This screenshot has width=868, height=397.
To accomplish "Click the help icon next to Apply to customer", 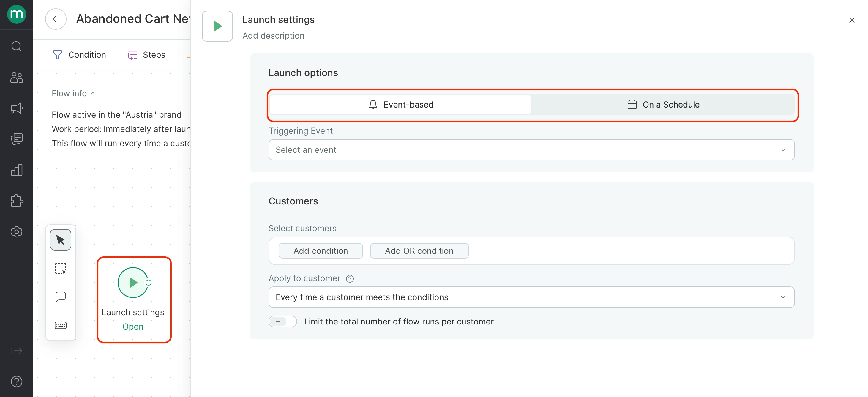I will pyautogui.click(x=350, y=279).
